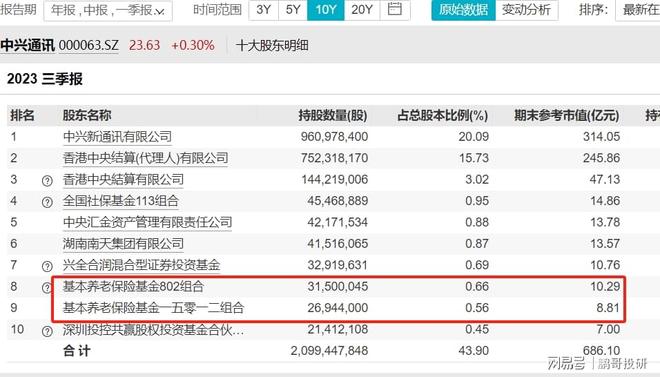Click the 十大股东明细 title
Image resolution: width=660 pixels, height=377 pixels.
tap(272, 45)
